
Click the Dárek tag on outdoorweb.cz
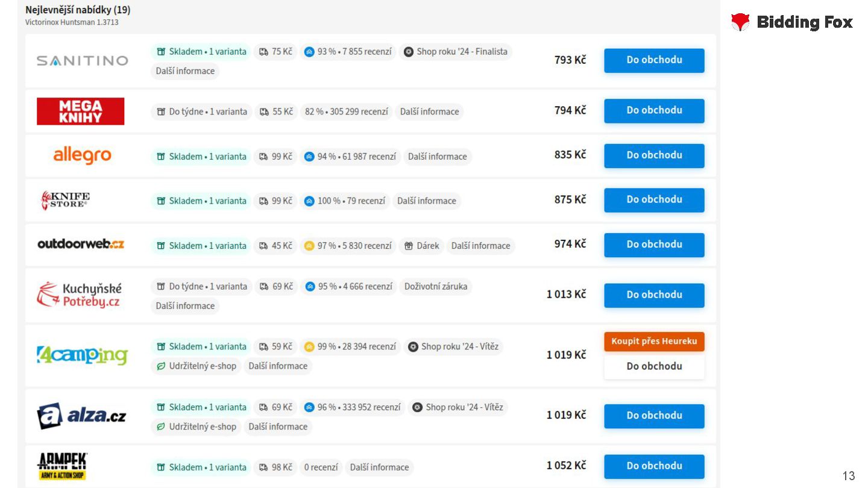pos(421,246)
